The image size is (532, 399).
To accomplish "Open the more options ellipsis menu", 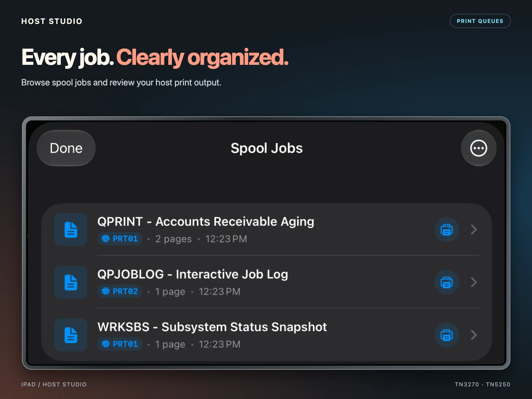I will click(478, 148).
